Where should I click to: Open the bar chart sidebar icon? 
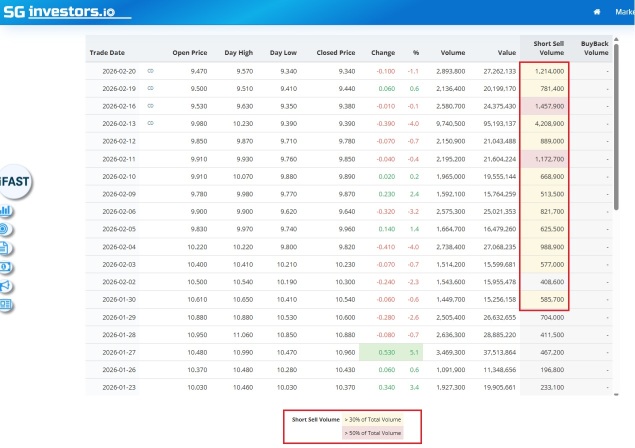[x=6, y=211]
